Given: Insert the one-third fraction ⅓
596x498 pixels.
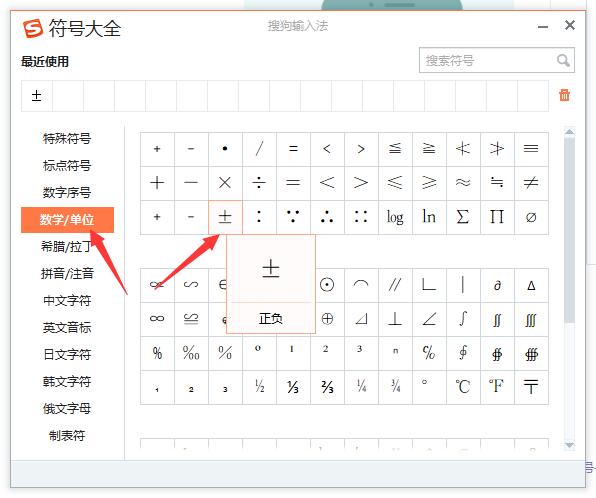Looking at the screenshot, I should (293, 387).
